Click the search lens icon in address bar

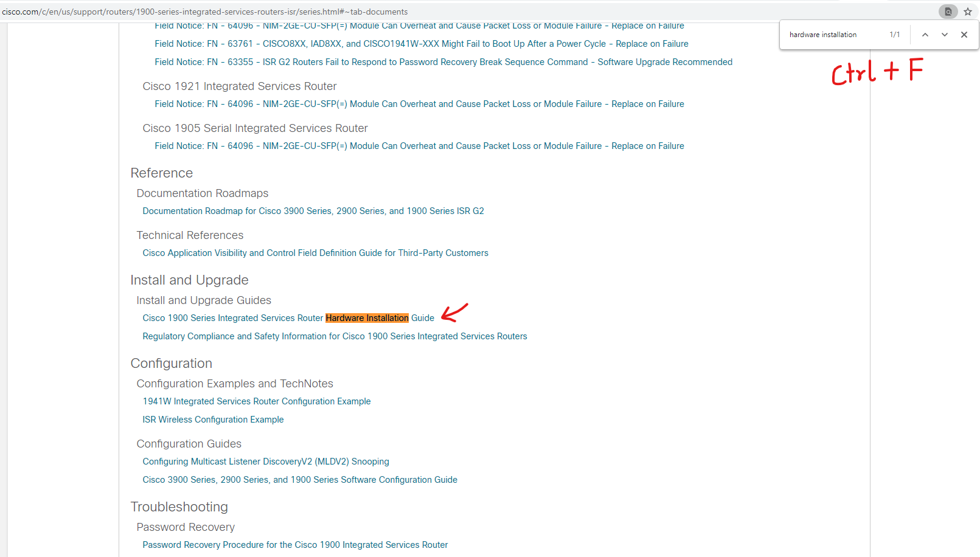[x=948, y=12]
